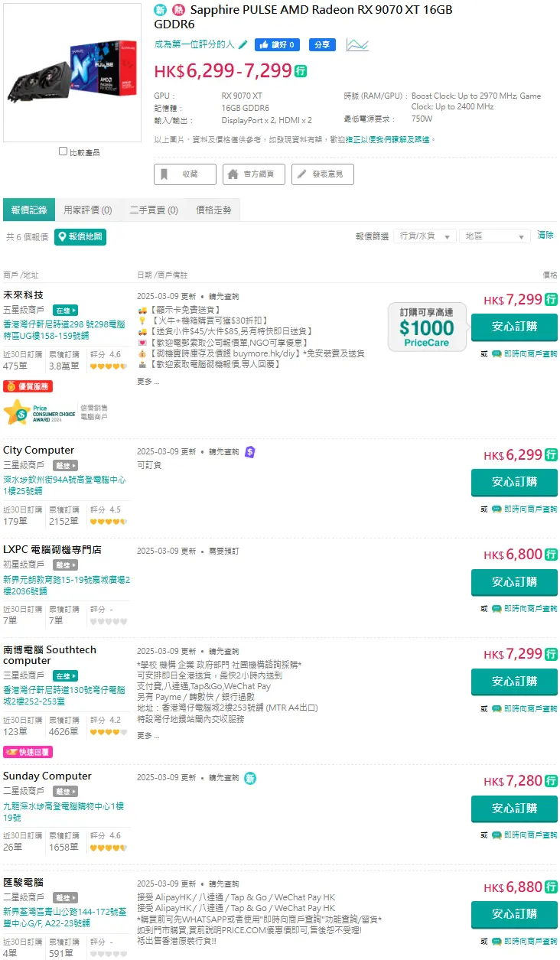The width and height of the screenshot is (560, 960).
Task: Click the 行 badge beside HK$6,880
Action: click(x=551, y=887)
